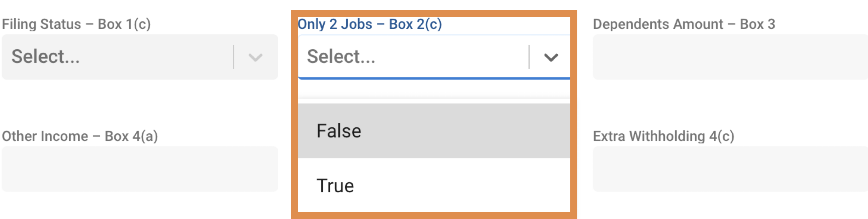Click Select... placeholder in Filing Status
Screen dimensions: 868x219
coord(46,57)
